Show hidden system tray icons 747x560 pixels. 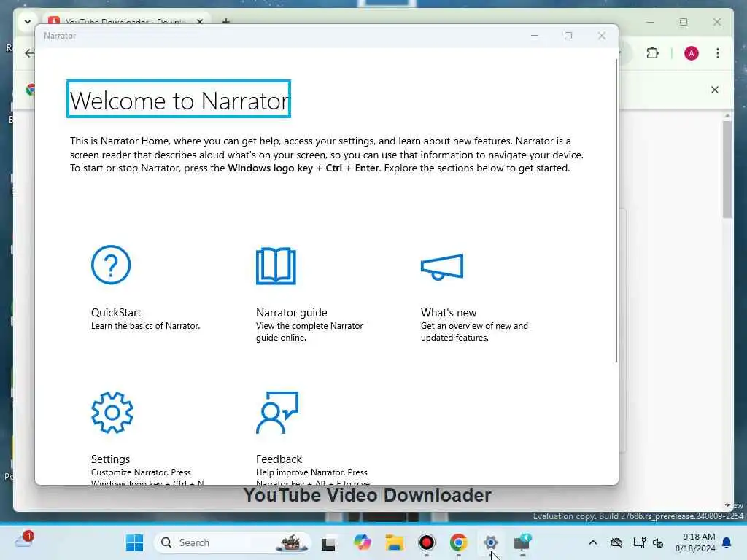[593, 542]
